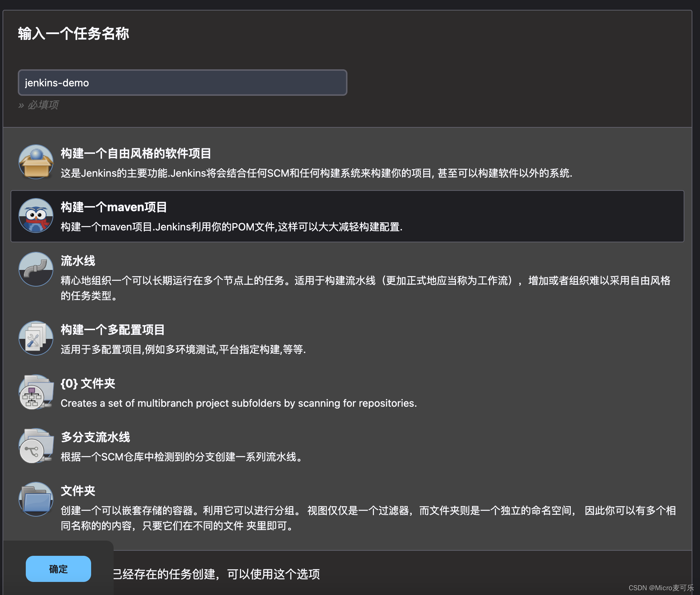Click the pipeline description text
Screen dimensions: 700x595
click(365, 288)
